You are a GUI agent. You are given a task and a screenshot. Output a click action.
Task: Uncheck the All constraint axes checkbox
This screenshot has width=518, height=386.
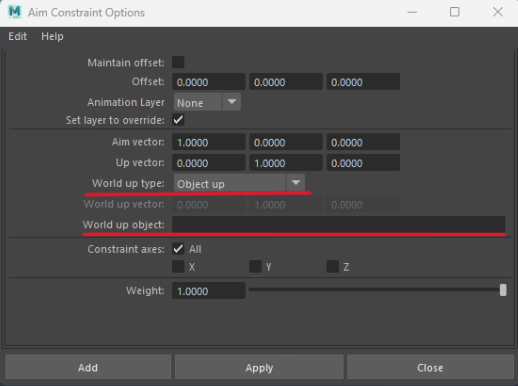pyautogui.click(x=178, y=249)
